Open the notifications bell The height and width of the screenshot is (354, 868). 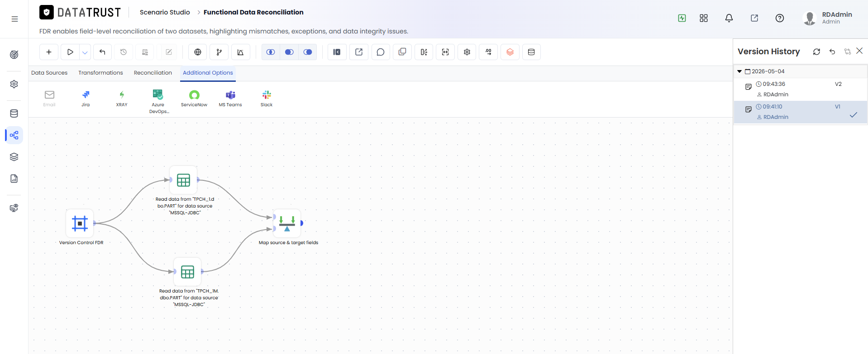[729, 18]
